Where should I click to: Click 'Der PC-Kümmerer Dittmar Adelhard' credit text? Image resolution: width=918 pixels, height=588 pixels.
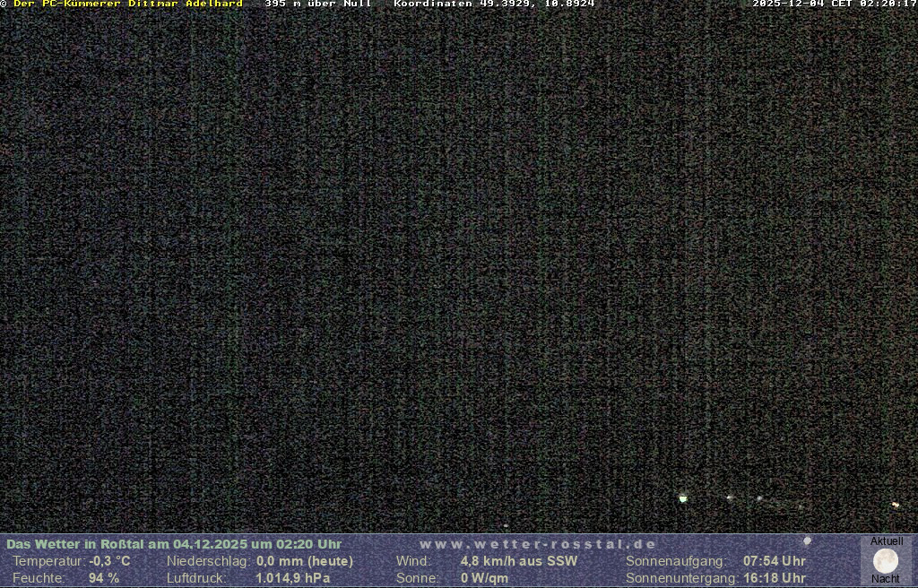click(127, 4)
